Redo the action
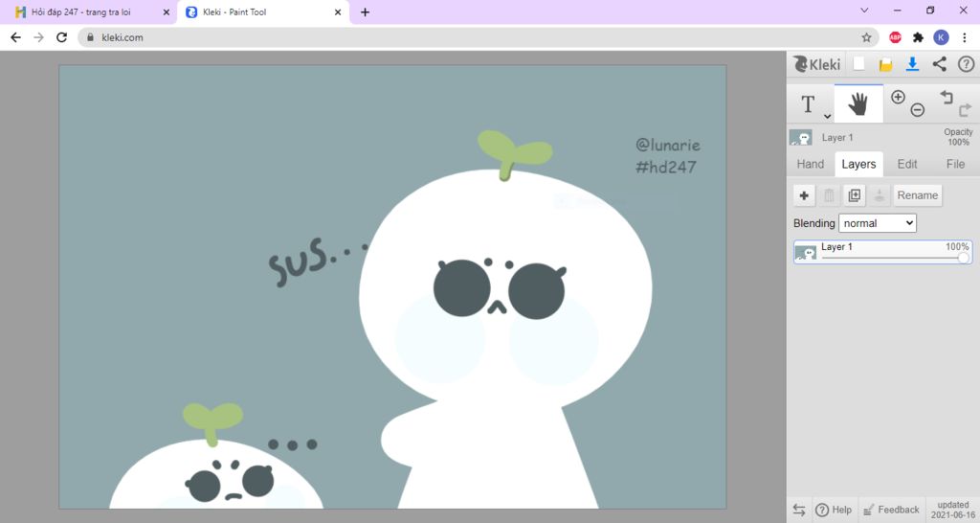This screenshot has height=523, width=980. pyautogui.click(x=965, y=110)
